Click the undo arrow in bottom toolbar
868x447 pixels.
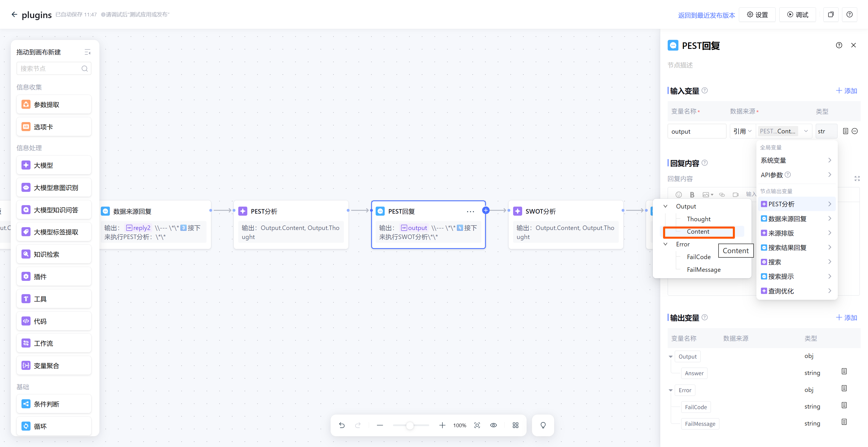[x=342, y=425]
